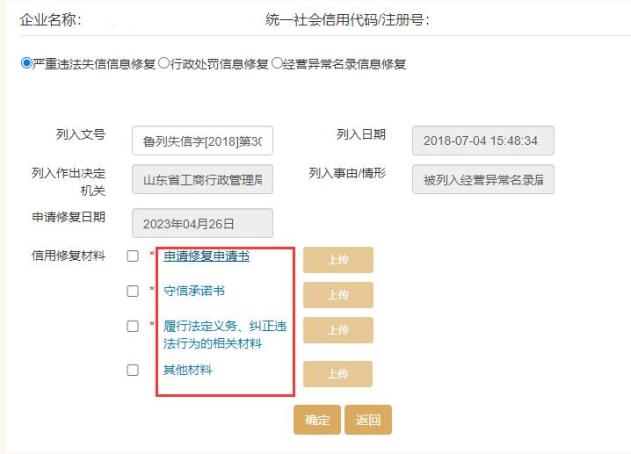
Task: Click the 列入日期 date field
Action: coord(483,140)
